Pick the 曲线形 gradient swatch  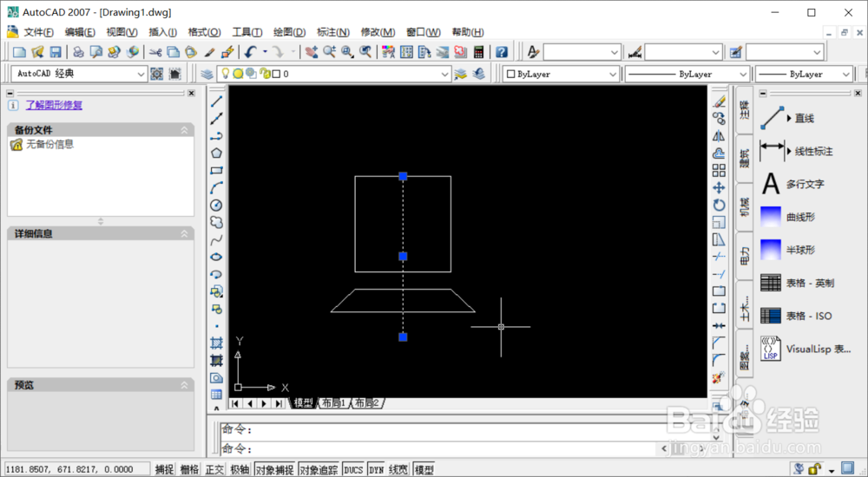[x=771, y=217]
